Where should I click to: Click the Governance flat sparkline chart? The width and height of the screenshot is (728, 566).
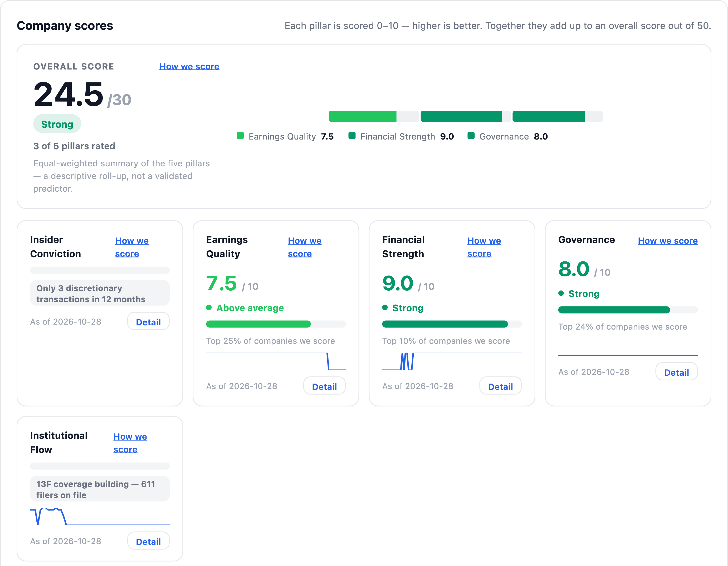[628, 355]
